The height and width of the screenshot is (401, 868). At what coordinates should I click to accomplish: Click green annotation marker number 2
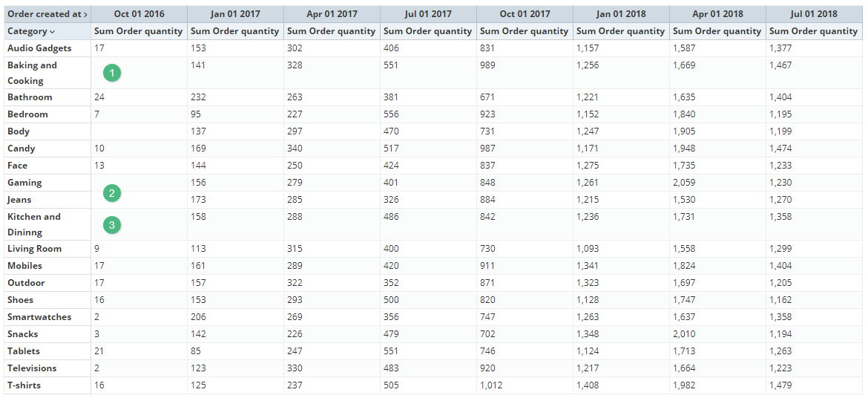tap(111, 194)
